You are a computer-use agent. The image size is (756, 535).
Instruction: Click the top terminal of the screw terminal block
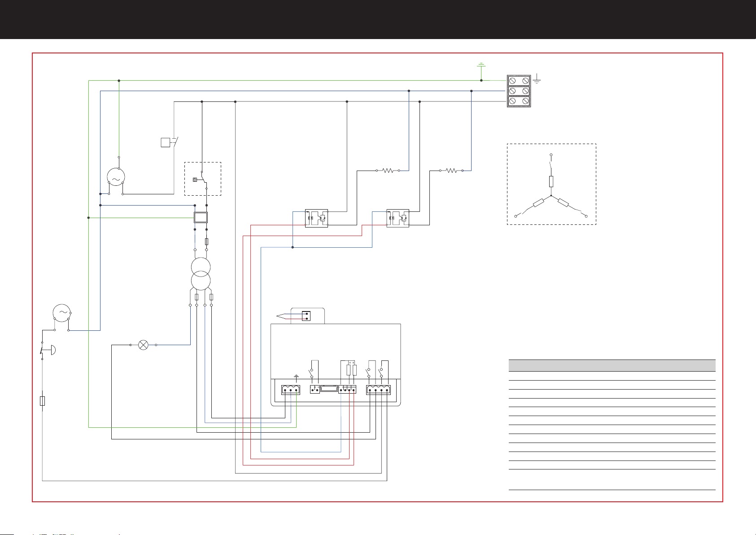point(519,81)
